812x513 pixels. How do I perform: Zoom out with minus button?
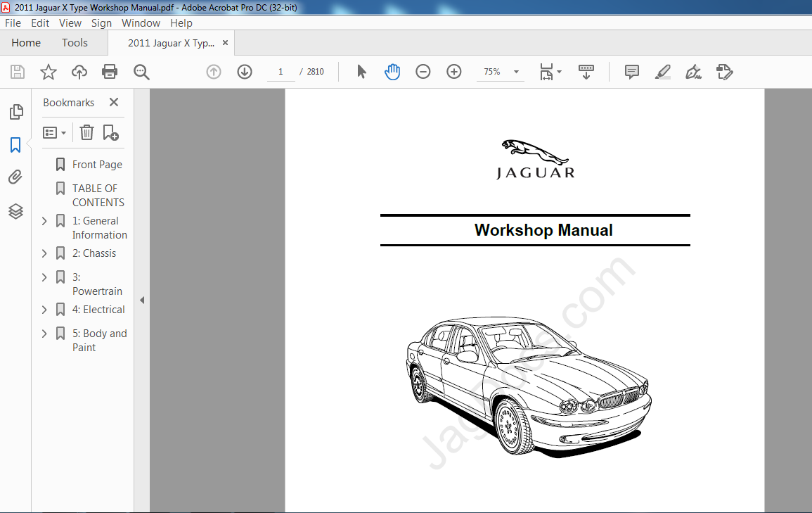tap(423, 72)
